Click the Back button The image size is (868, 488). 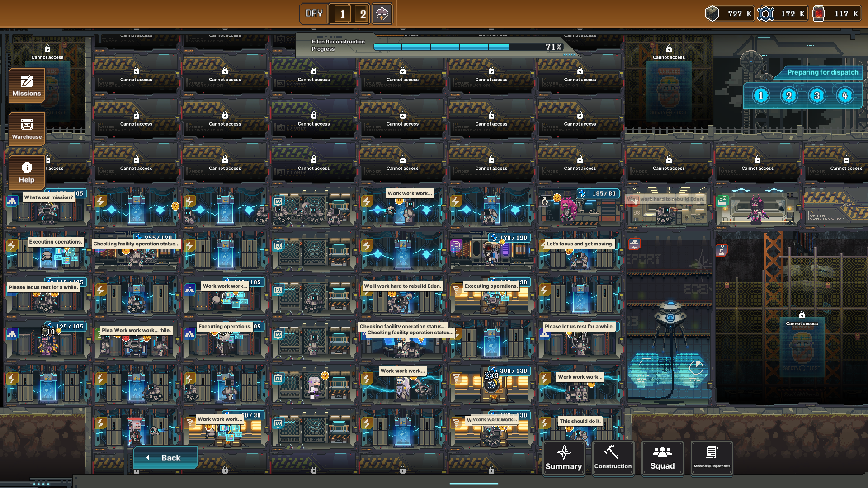pyautogui.click(x=165, y=458)
